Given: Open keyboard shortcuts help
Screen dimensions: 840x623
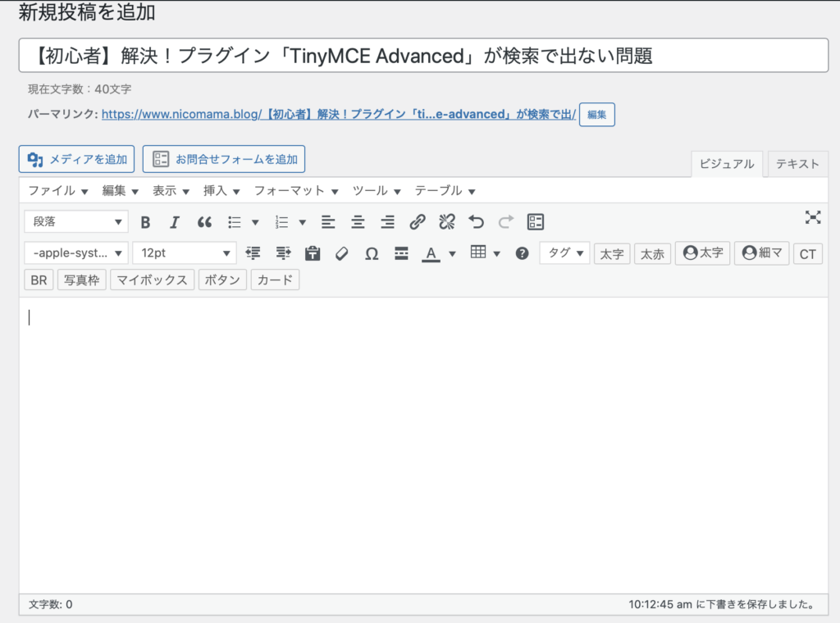Looking at the screenshot, I should [x=522, y=253].
